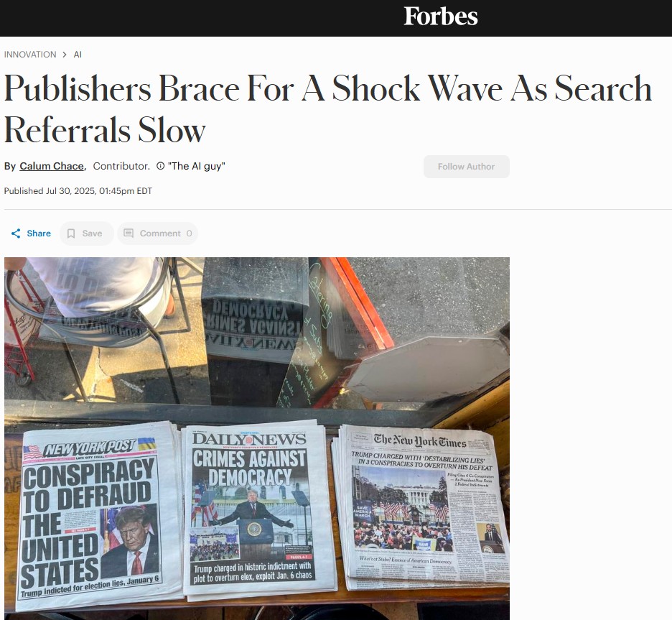
Task: Save the article via Save button
Action: point(87,233)
